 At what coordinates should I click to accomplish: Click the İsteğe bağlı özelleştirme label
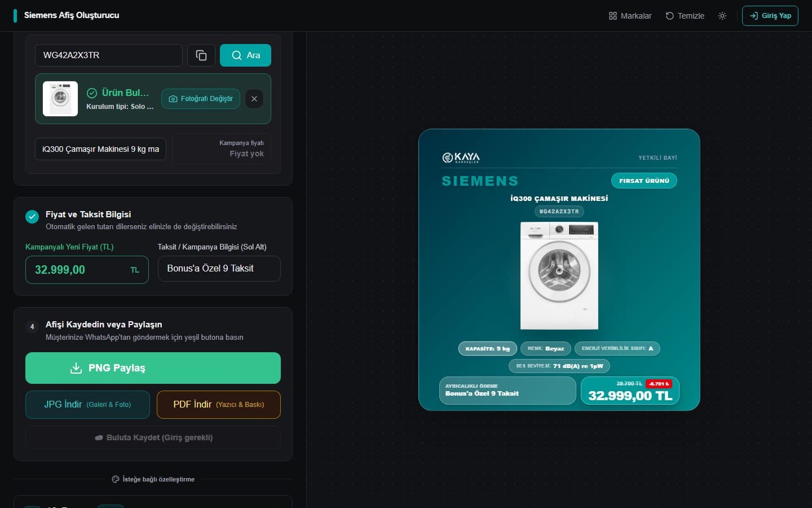pyautogui.click(x=158, y=479)
